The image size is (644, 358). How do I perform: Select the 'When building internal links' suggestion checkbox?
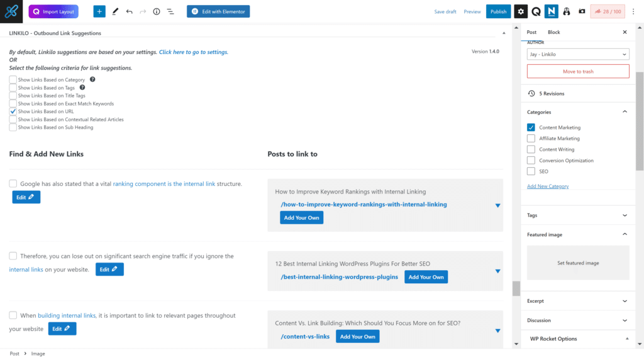tap(13, 315)
